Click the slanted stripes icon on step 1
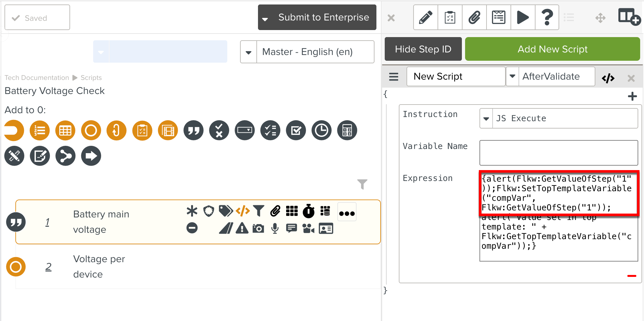This screenshot has width=644, height=321. point(226,228)
